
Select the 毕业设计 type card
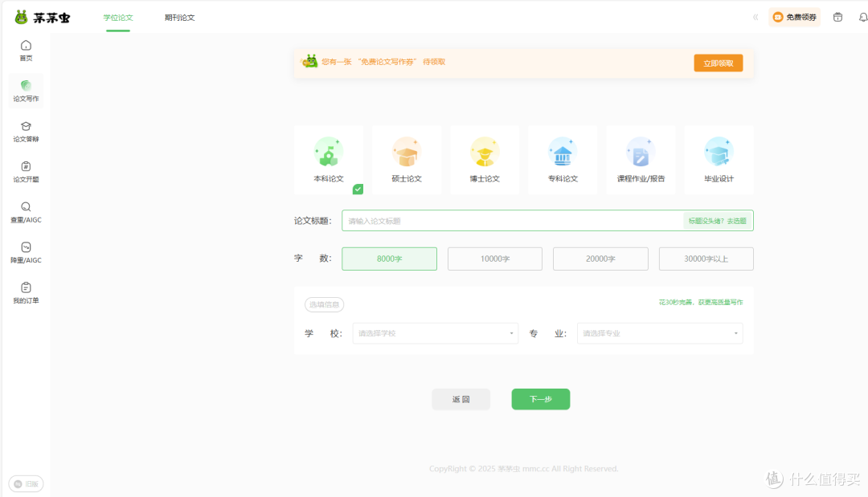(x=719, y=160)
